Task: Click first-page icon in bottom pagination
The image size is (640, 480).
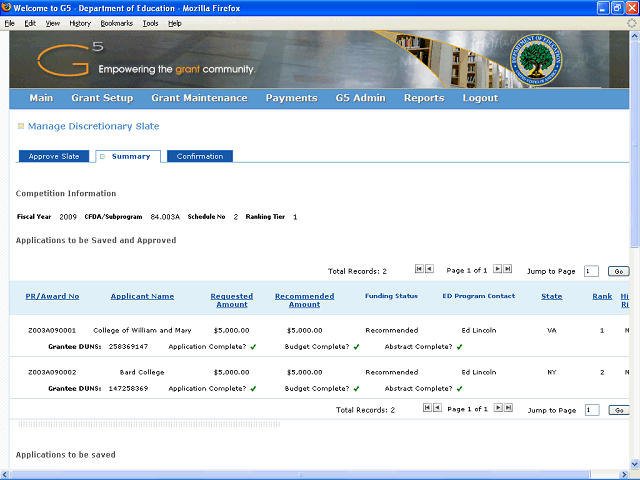Action: (428, 408)
